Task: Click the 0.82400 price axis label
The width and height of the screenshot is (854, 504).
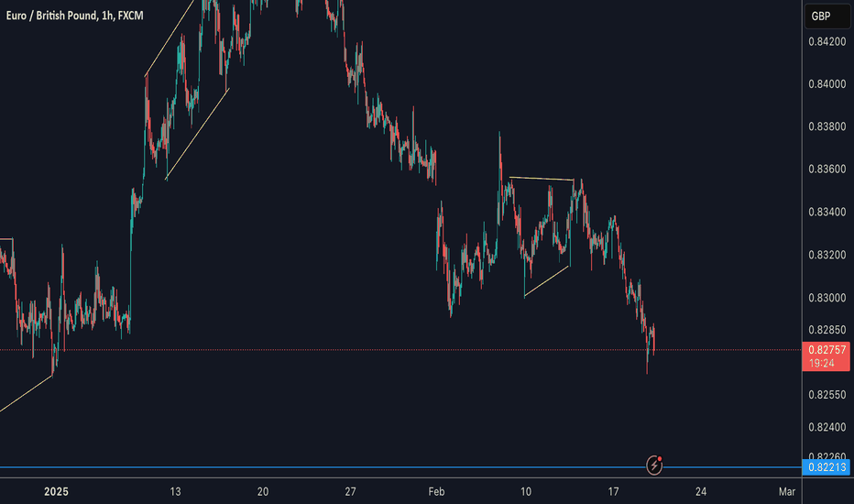Action: pos(827,427)
